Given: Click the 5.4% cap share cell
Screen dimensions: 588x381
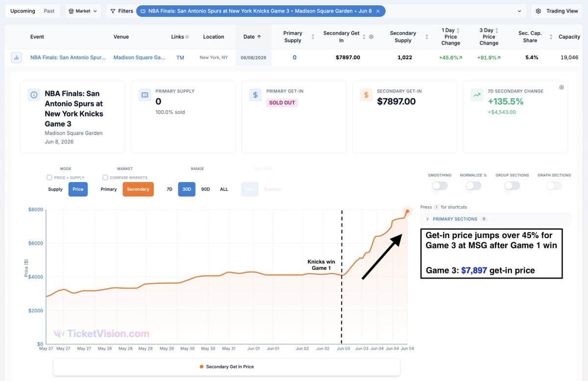Looking at the screenshot, I should point(532,57).
